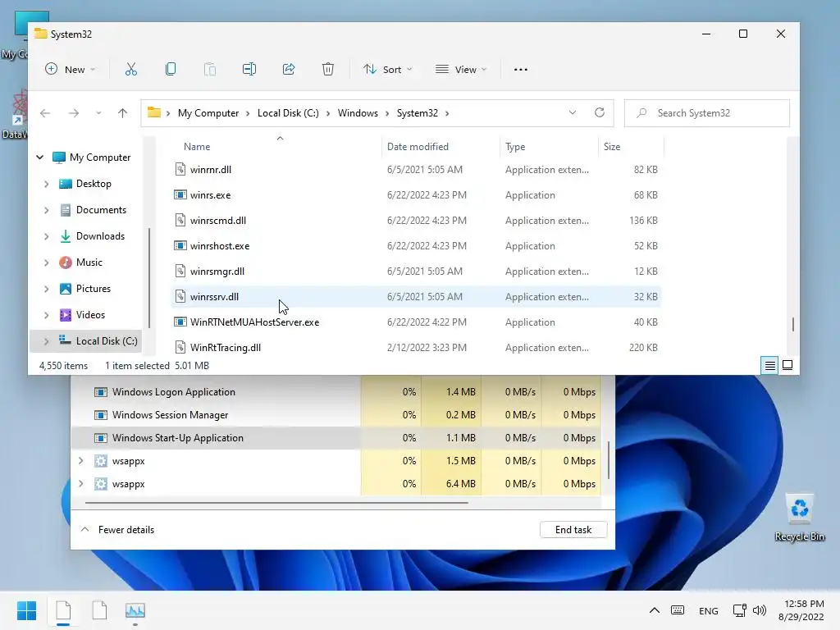The image size is (840, 630).
Task: Open the Recycle Bin desktop icon
Action: (799, 517)
